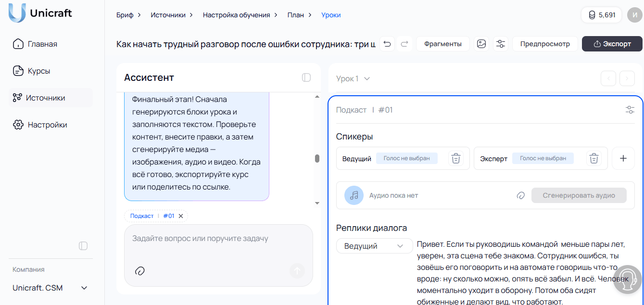
Task: Delete the Ведущий speaker
Action: tap(456, 158)
